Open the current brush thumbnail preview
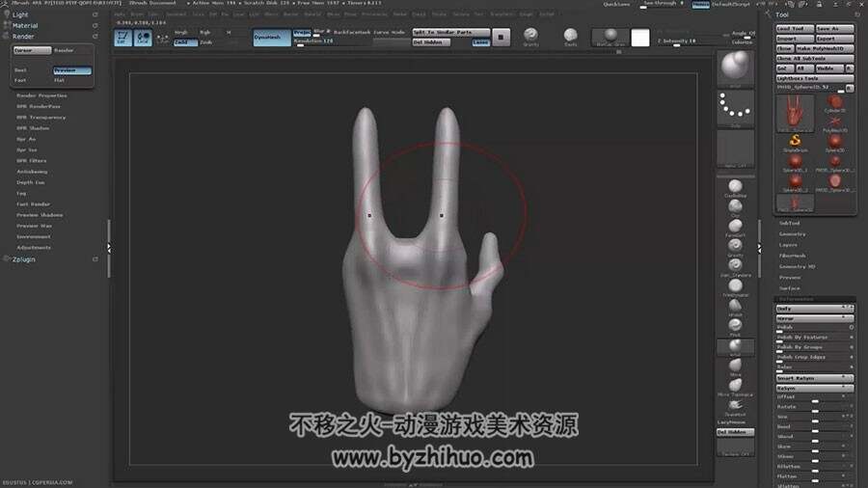This screenshot has height=488, width=868. click(735, 68)
